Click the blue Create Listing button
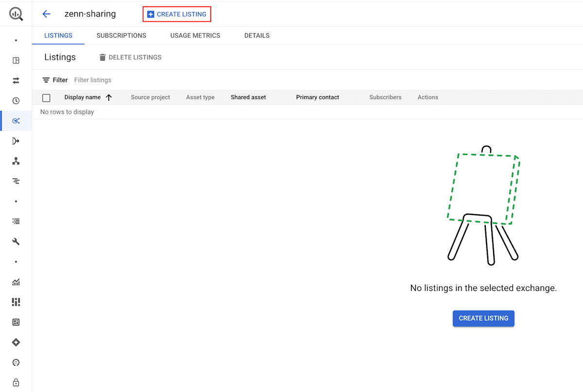 pyautogui.click(x=483, y=318)
